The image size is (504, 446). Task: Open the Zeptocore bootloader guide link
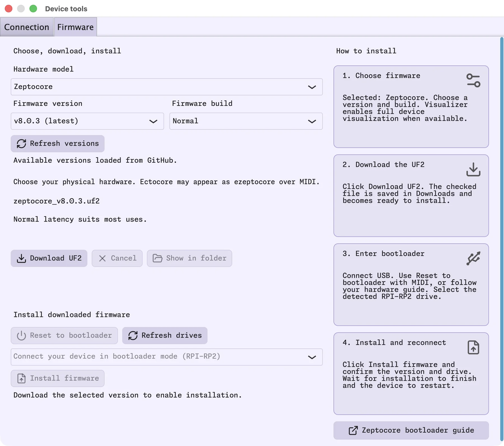coord(411,430)
